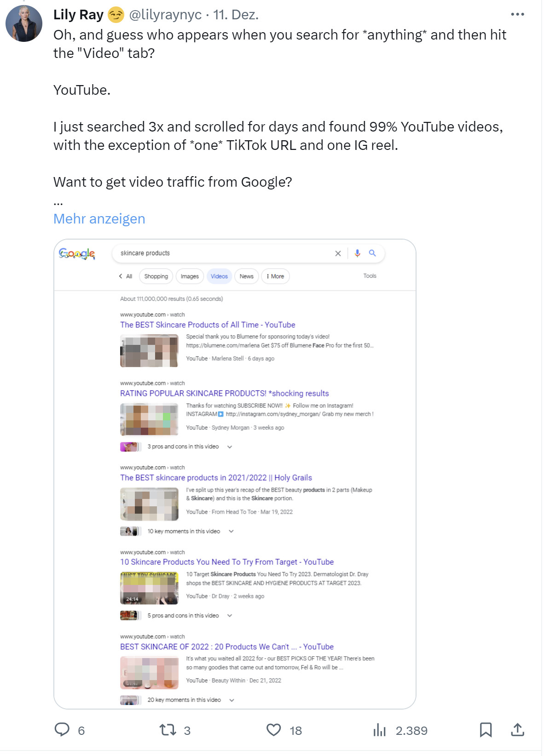
Task: Expand 10 key moments in this video
Action: 191,531
